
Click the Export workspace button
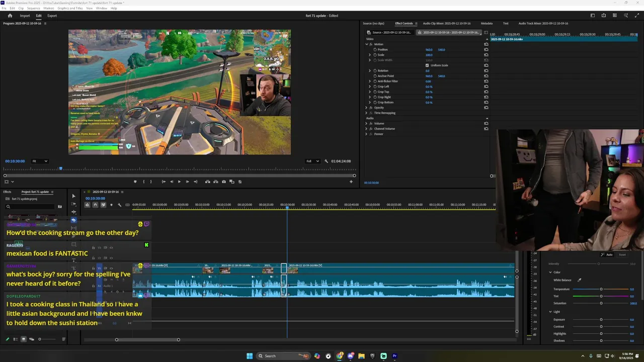[x=52, y=16]
